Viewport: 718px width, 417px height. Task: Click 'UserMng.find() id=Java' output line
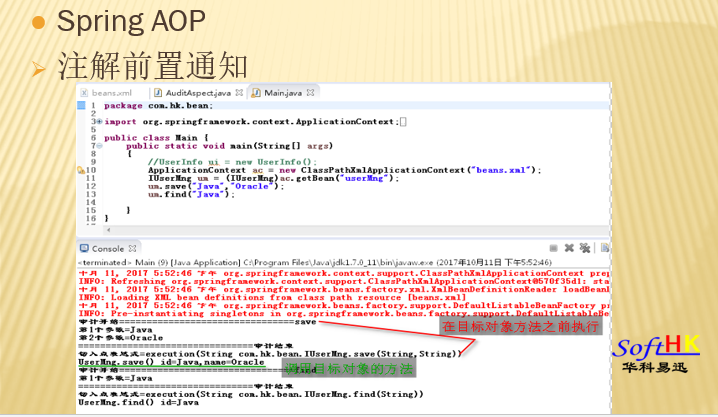pos(138,402)
